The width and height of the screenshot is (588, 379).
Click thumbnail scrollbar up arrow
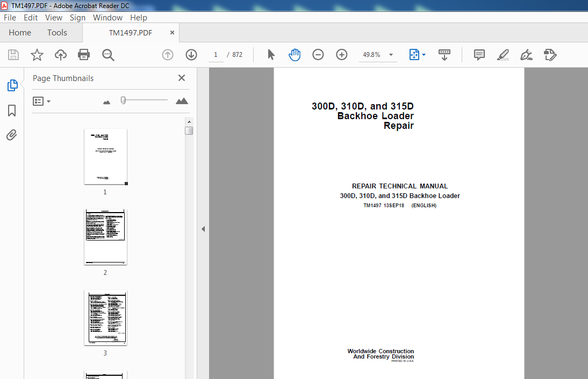(189, 122)
